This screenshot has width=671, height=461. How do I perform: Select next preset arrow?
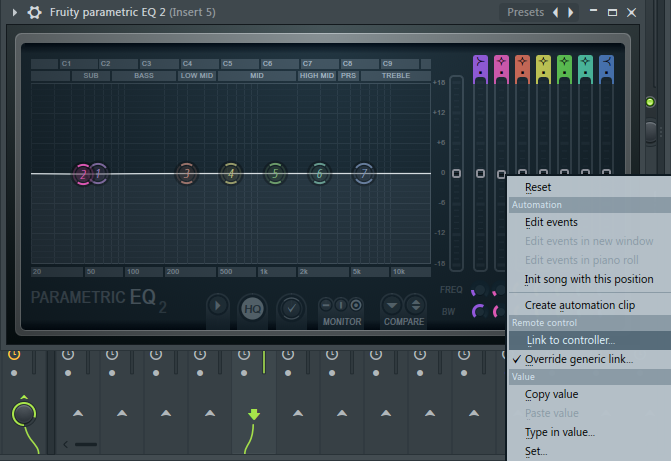click(x=570, y=12)
